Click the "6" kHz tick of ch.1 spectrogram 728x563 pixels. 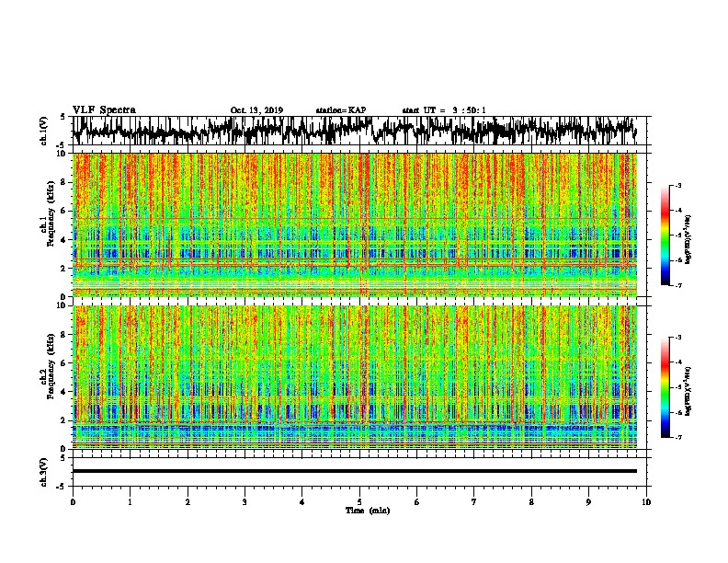[64, 211]
